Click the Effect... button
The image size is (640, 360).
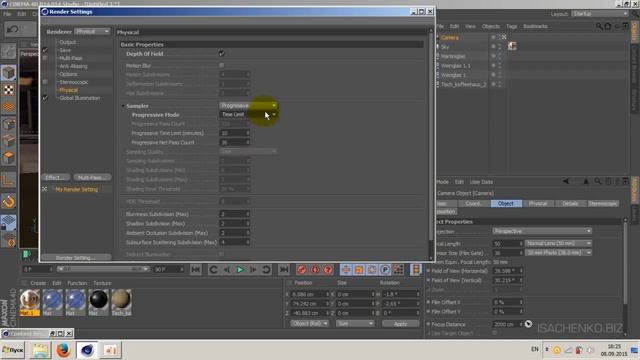pyautogui.click(x=56, y=178)
